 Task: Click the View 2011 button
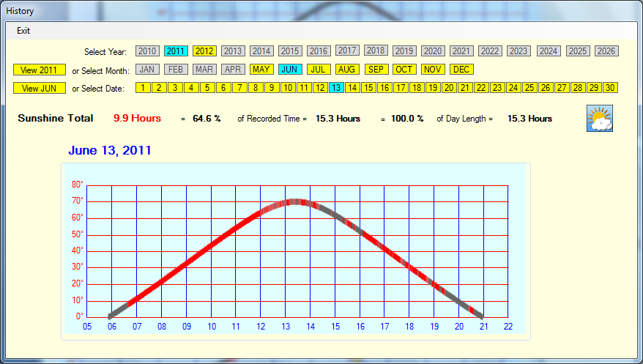[x=40, y=70]
